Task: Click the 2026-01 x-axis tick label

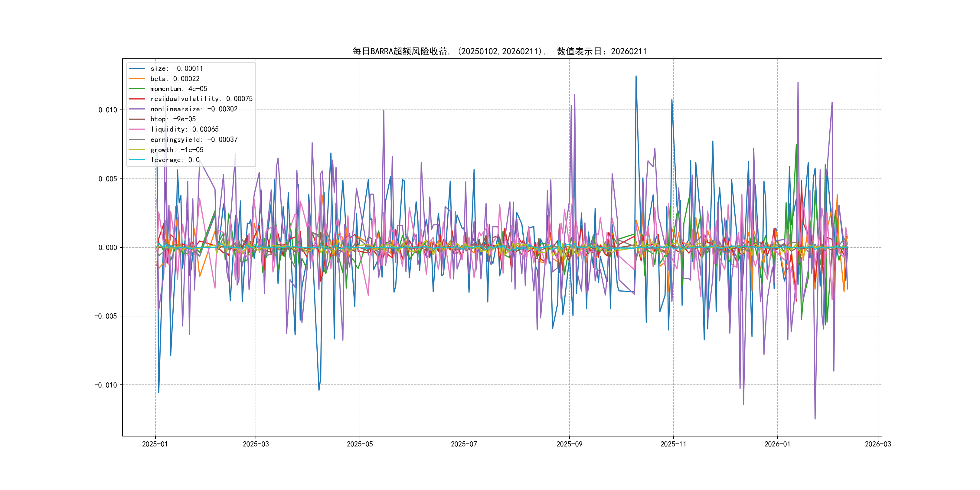Action: (x=777, y=444)
